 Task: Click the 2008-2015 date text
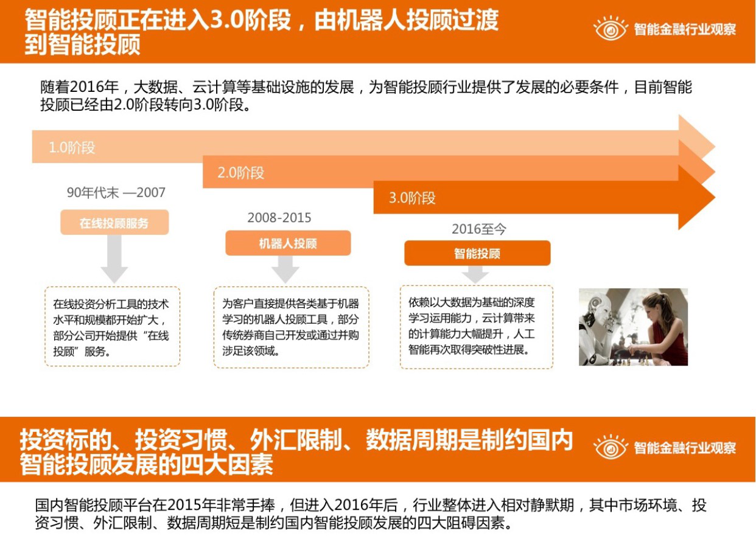(279, 217)
